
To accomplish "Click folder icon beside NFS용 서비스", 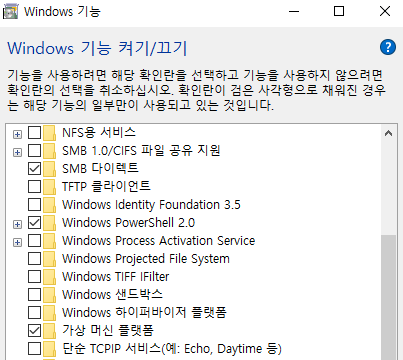I will [x=49, y=133].
